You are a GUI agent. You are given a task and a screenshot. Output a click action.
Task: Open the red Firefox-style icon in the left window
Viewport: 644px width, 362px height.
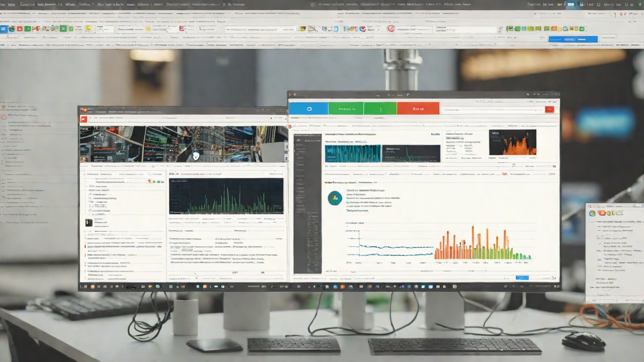83,119
